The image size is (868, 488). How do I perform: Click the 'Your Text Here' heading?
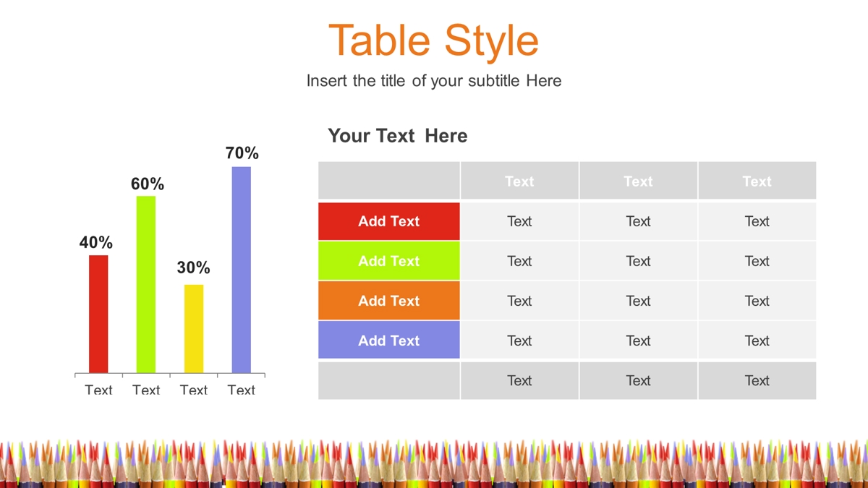[x=397, y=136]
